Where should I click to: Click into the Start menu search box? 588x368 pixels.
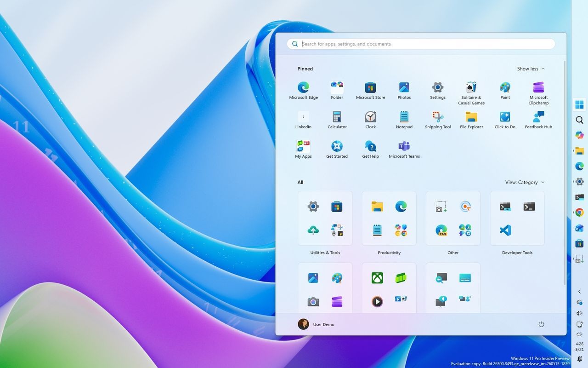[421, 44]
